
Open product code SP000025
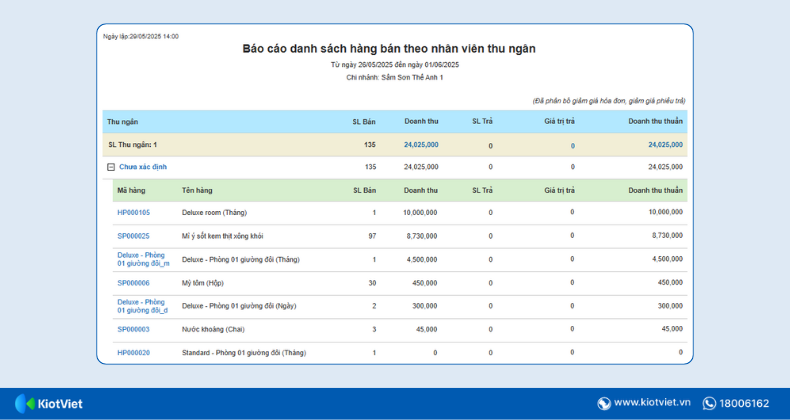(x=134, y=236)
